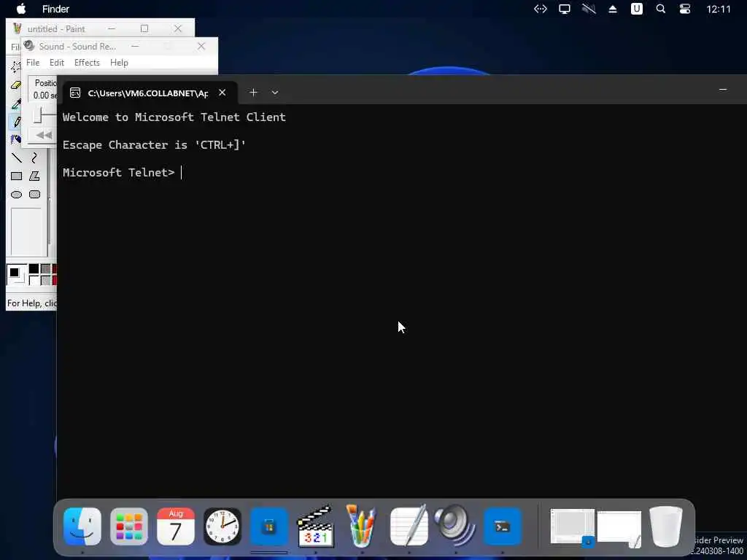Expand the terminal new-tab dropdown chevron
The image size is (747, 560).
point(275,93)
